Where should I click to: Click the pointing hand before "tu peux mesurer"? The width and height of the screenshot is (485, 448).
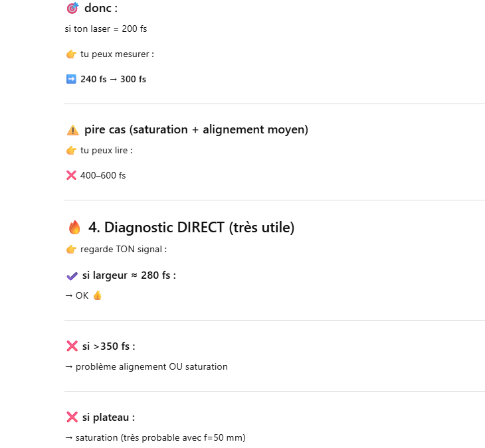[71, 54]
